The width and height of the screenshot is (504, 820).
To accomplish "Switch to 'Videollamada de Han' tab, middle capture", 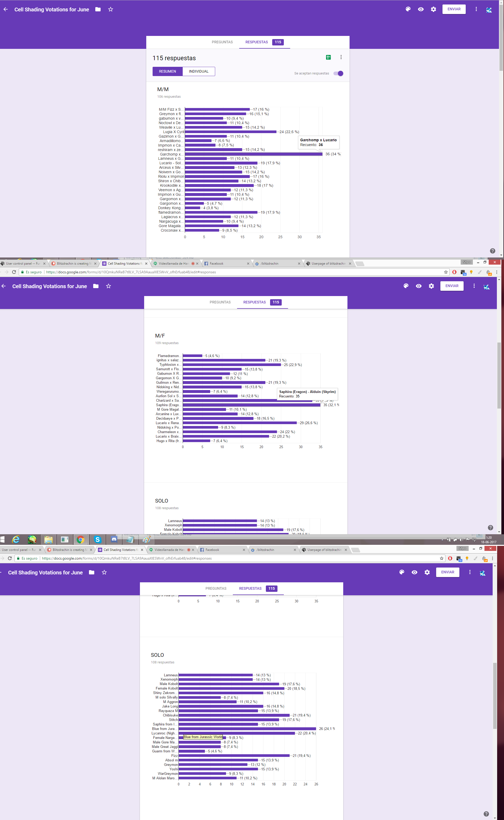I will point(176,263).
